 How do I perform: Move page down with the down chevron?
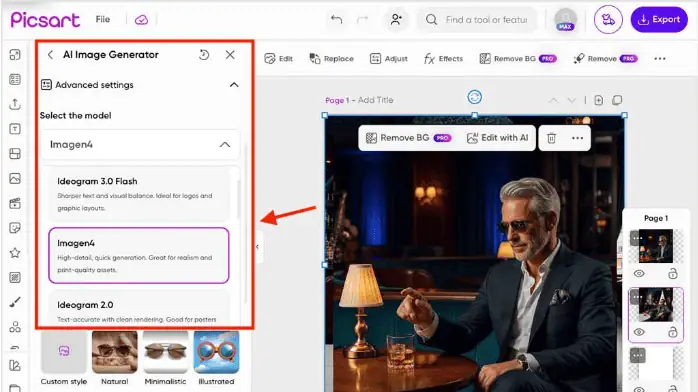tap(571, 101)
